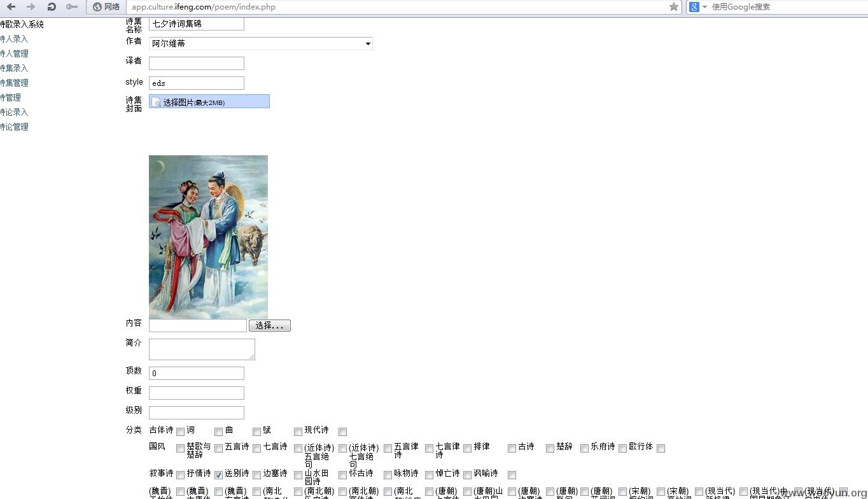Viewport: 868px width, 499px height.
Task: Click the 顶数 field showing 0
Action: [197, 373]
